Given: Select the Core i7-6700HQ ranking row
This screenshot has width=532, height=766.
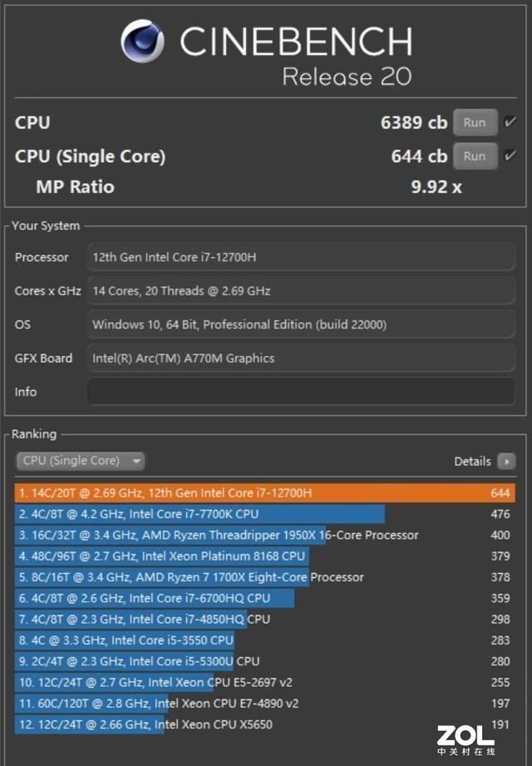Looking at the screenshot, I should (x=264, y=598).
